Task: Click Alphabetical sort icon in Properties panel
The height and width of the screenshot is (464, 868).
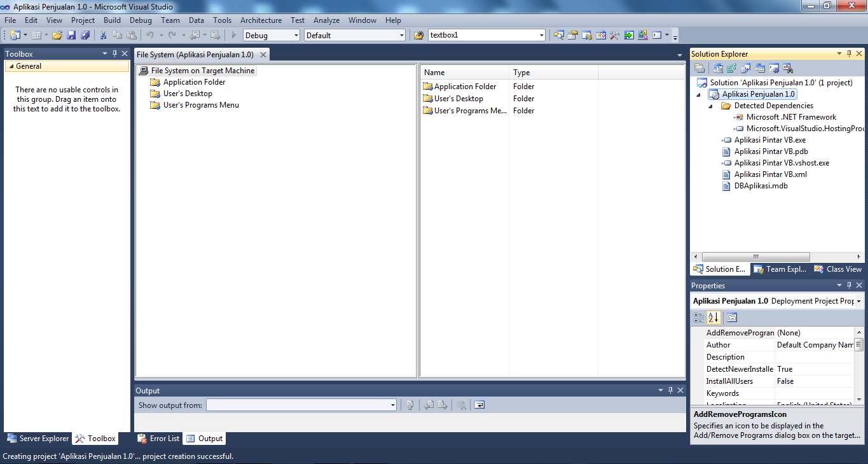Action: (713, 317)
